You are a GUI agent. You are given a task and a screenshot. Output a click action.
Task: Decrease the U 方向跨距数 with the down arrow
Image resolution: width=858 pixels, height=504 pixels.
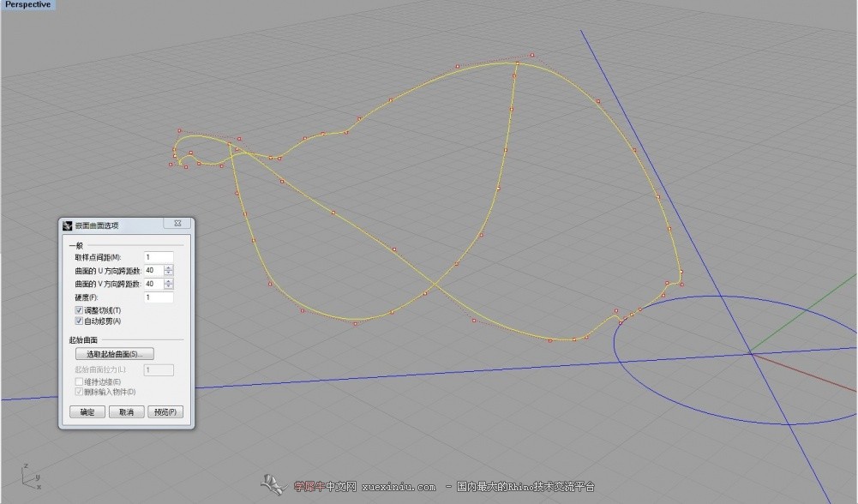[x=169, y=273]
